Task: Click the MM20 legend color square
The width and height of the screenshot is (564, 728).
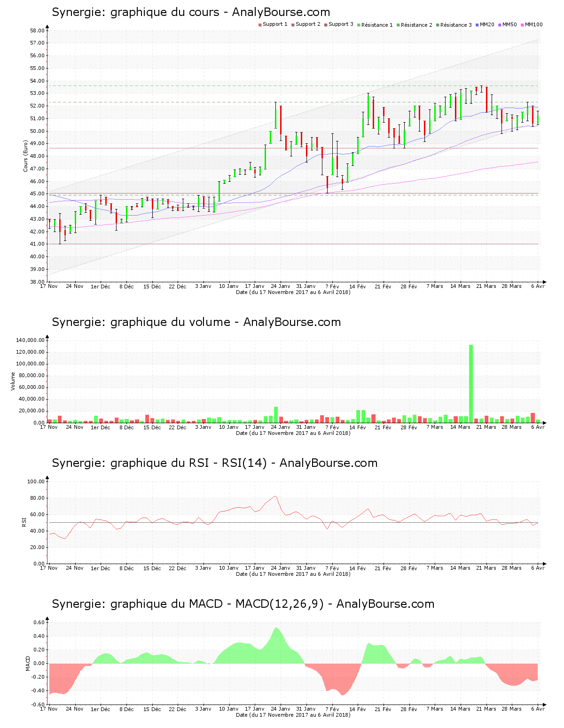Action: point(477,25)
